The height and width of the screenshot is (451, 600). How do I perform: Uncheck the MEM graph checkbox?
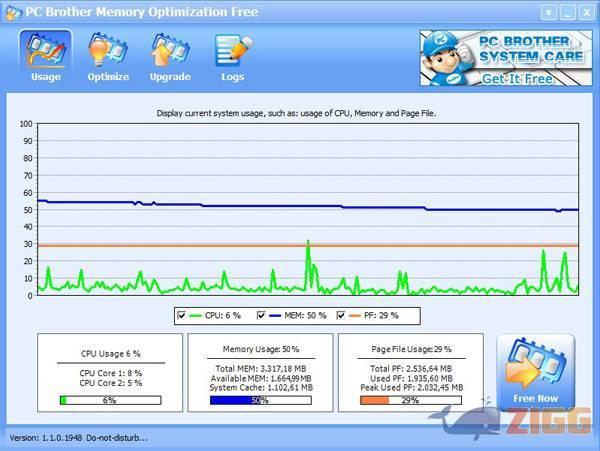261,316
